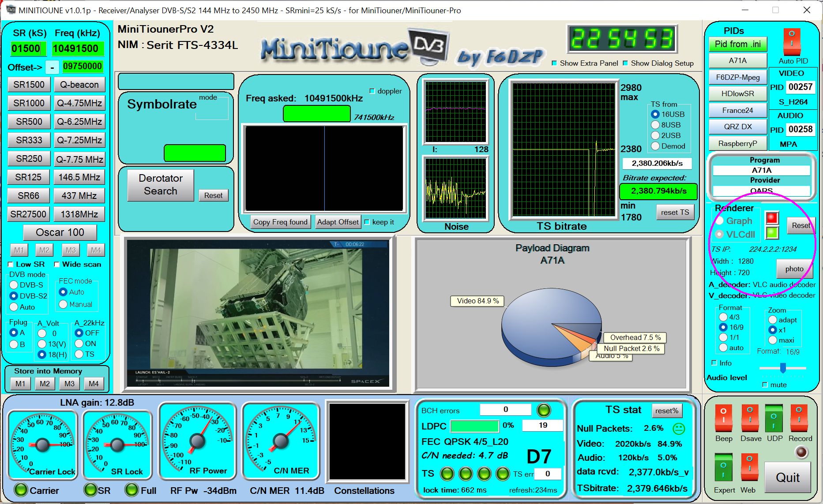The image size is (823, 504).
Task: Edit the VIDEO PID field
Action: point(800,87)
